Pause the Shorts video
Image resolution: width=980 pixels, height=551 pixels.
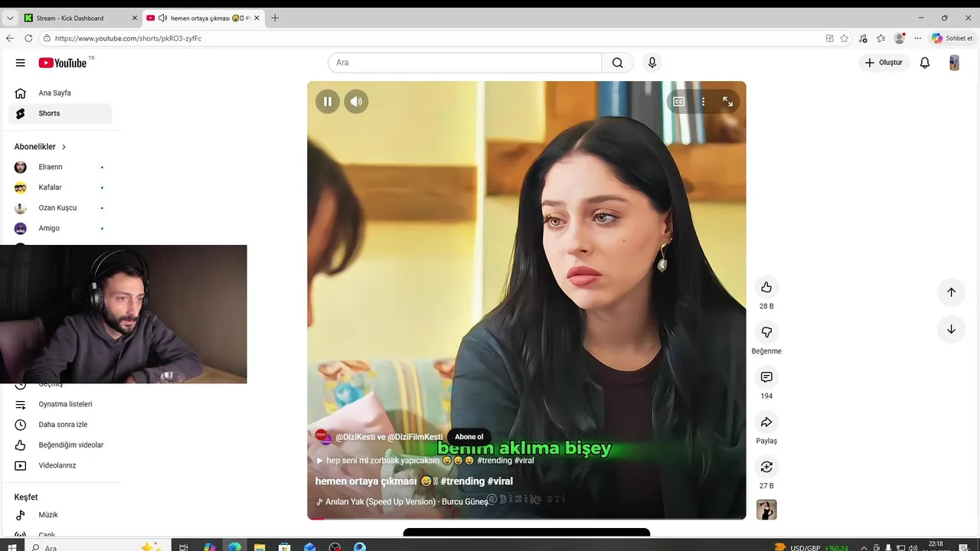pyautogui.click(x=328, y=101)
